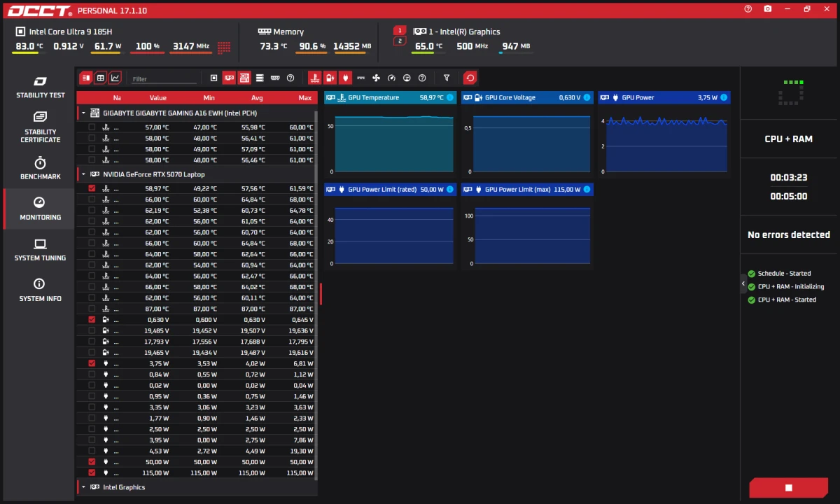Uncheck the 3,75 W power row
The width and height of the screenshot is (840, 504).
[92, 363]
